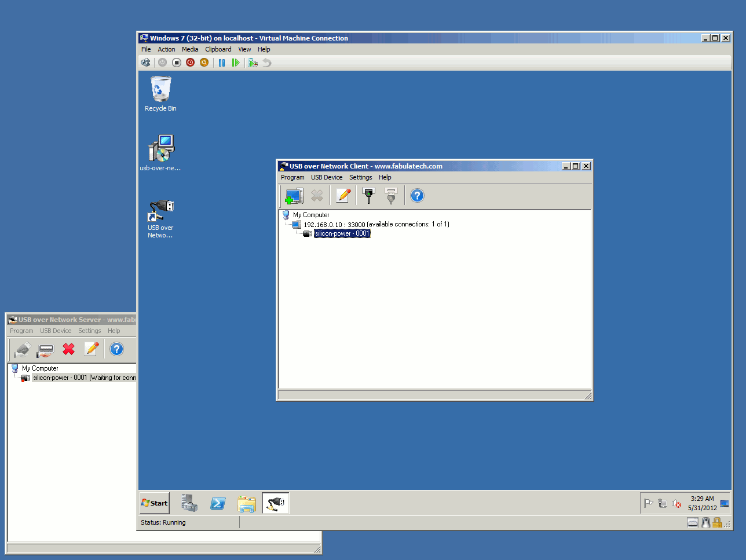Select My Computer node in Client tree
Image resolution: width=746 pixels, height=560 pixels.
click(x=311, y=215)
